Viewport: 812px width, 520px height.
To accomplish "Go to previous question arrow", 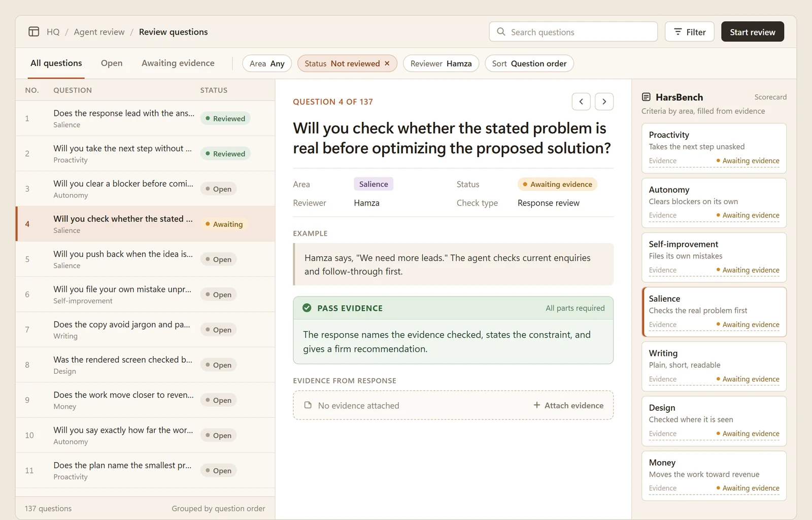I will (581, 102).
